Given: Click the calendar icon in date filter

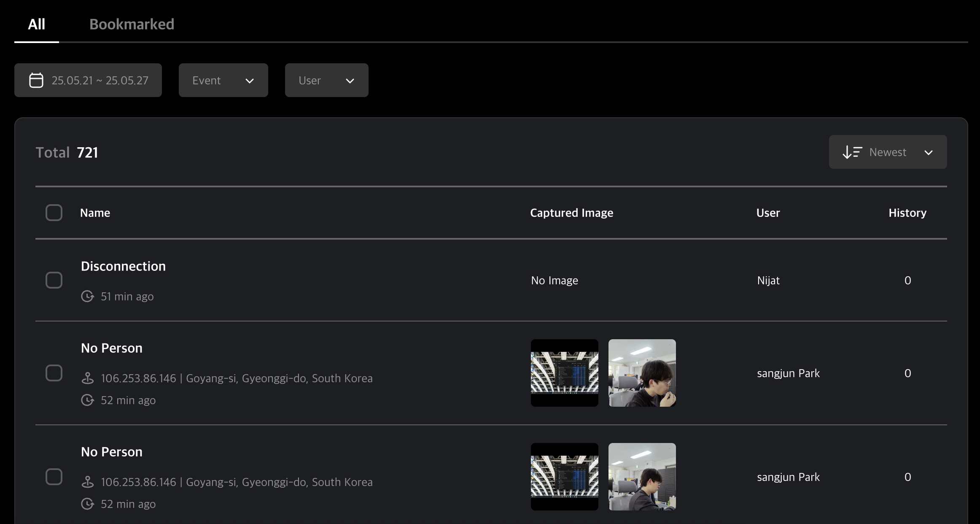Looking at the screenshot, I should [36, 80].
